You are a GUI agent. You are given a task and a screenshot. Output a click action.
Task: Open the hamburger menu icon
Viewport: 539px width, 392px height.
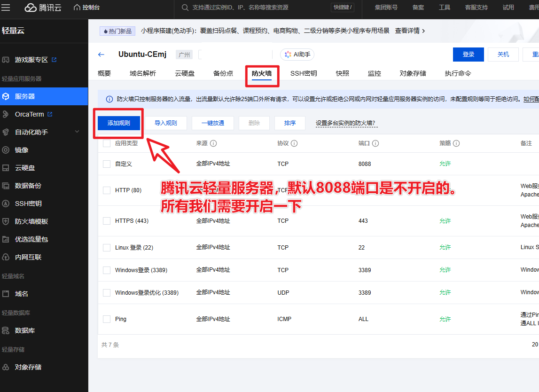tap(6, 8)
